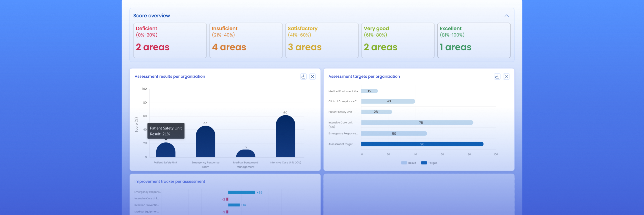Click the Intensive Care Unit -2 improvement bar
Viewport: 644px width, 215px height.
(227, 199)
